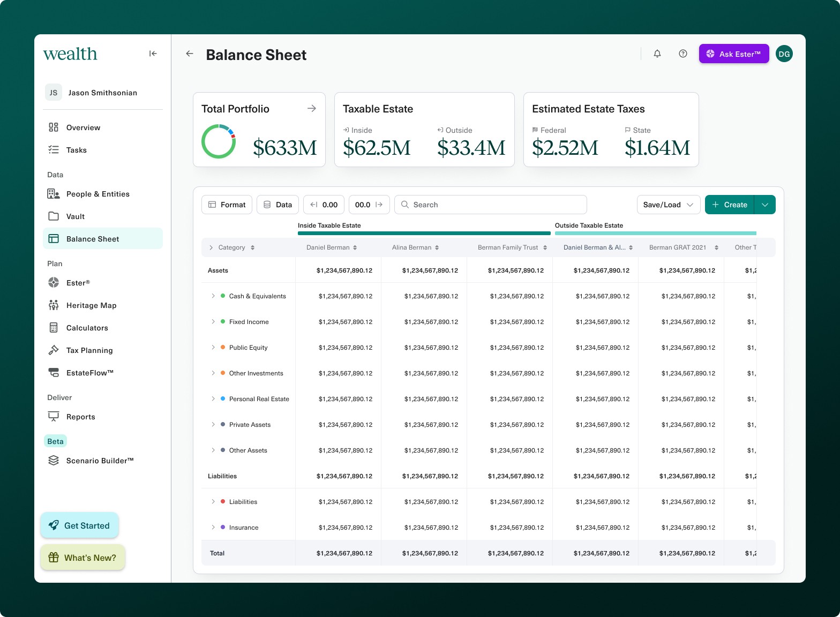Click the Tax Planning gavel icon
This screenshot has width=840, height=617.
[x=54, y=350]
